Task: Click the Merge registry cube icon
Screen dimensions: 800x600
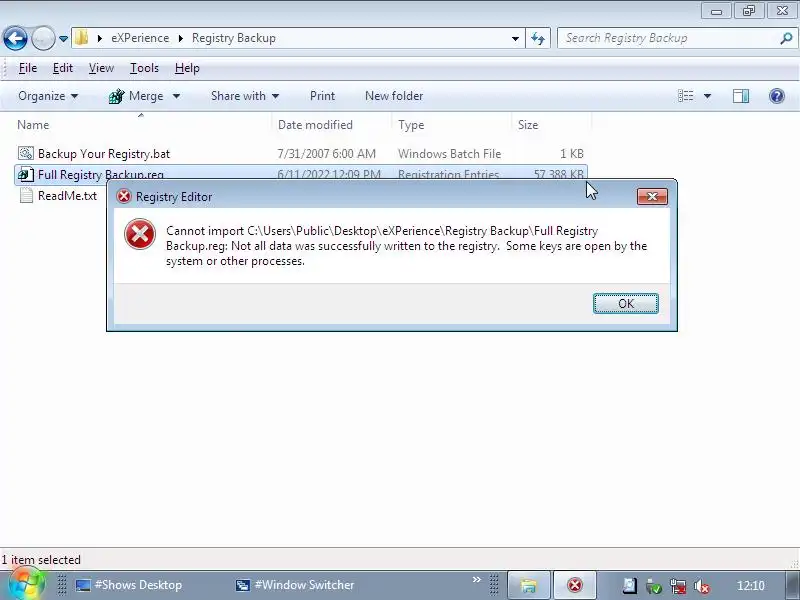Action: point(116,96)
